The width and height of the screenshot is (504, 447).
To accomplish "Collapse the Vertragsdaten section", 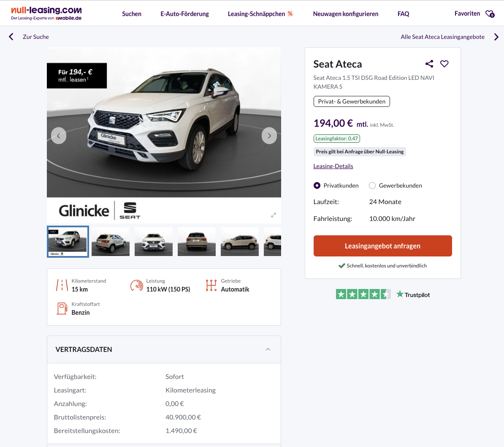I will (268, 349).
